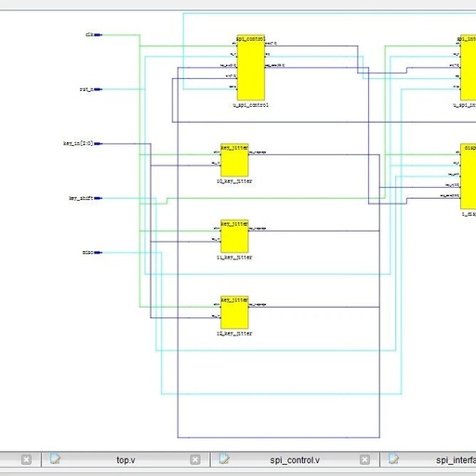Screen dimensions: 476x476
Task: Select the yellow i1_key_jitter module block
Action: (234, 236)
